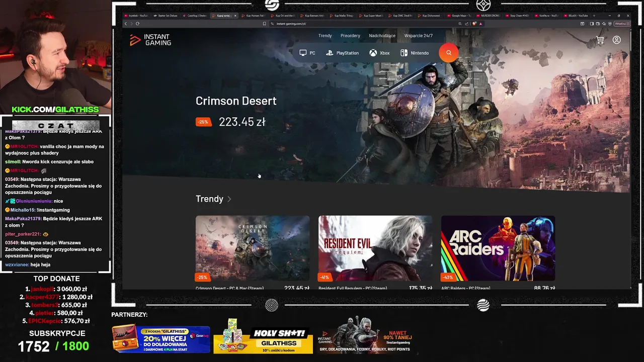644x362 pixels.
Task: Switch to the MURDER DRONES tab
Action: 488,16
